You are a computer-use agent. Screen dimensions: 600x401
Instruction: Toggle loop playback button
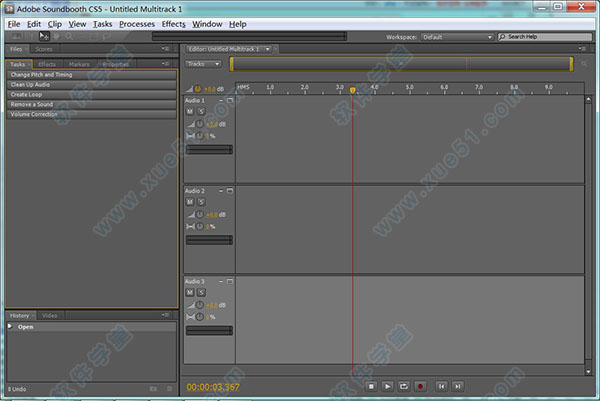coord(404,386)
